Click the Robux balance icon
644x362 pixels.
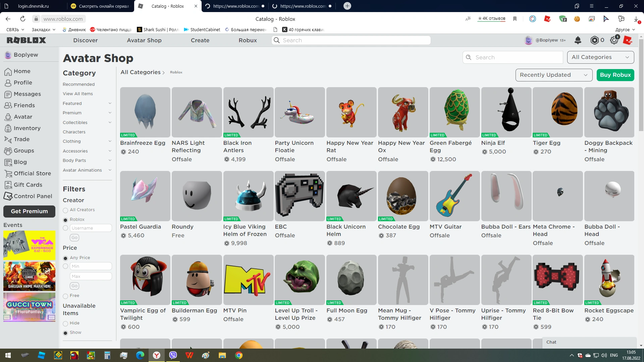[x=594, y=40]
